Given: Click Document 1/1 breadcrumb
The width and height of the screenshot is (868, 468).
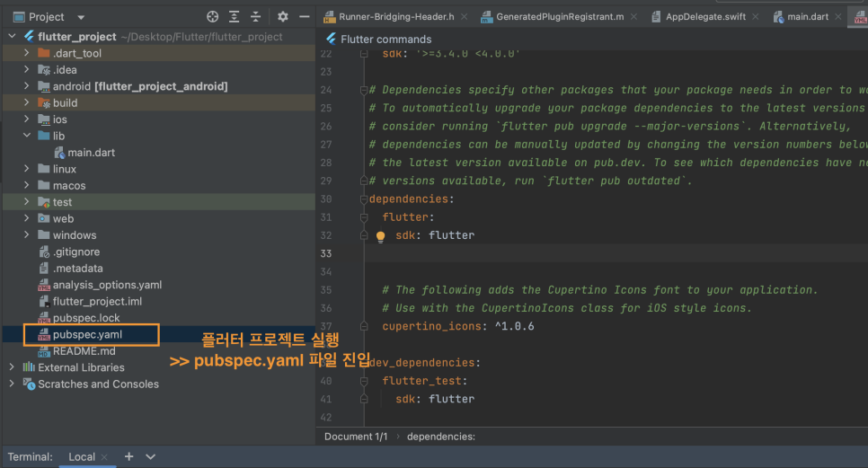Looking at the screenshot, I should (x=356, y=437).
